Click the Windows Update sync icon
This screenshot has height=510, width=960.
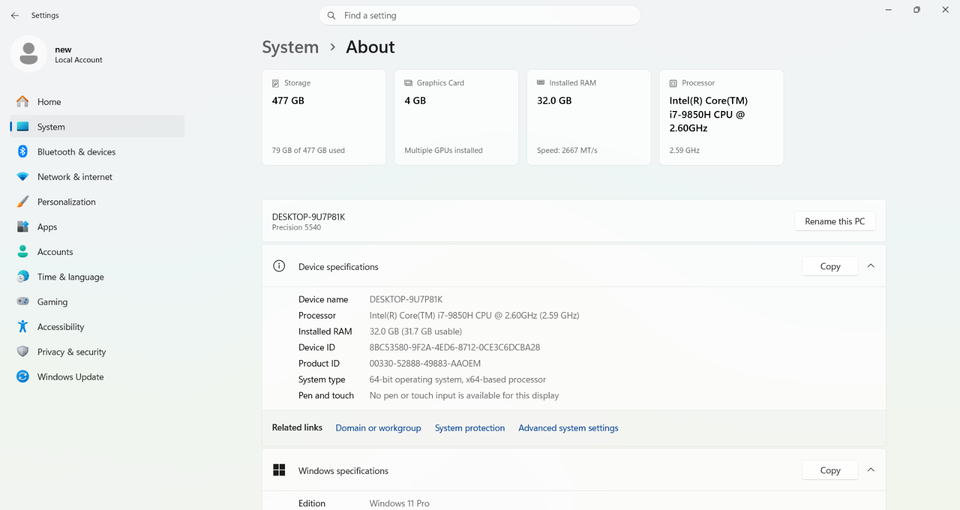pos(22,377)
